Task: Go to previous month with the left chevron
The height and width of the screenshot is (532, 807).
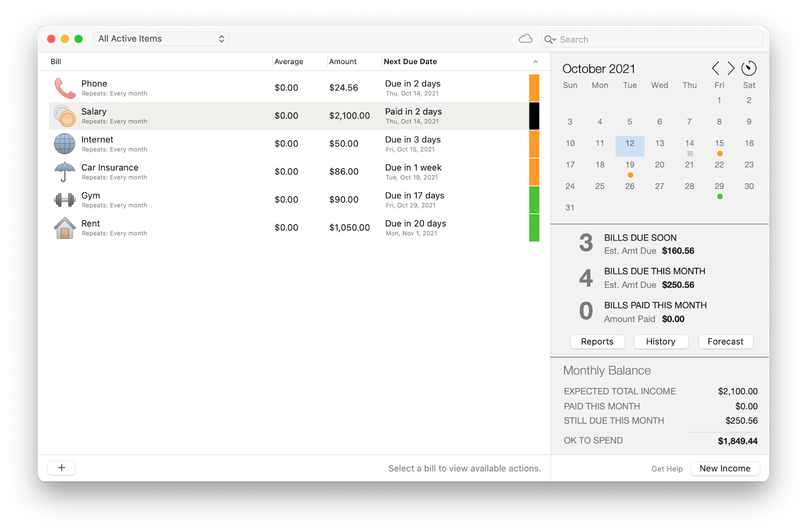Action: click(716, 68)
